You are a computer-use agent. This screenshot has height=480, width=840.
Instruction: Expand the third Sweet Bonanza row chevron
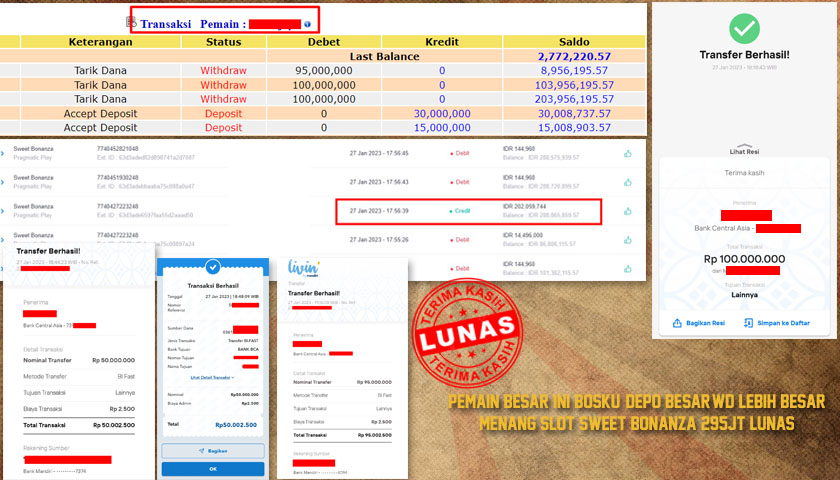click(x=4, y=211)
